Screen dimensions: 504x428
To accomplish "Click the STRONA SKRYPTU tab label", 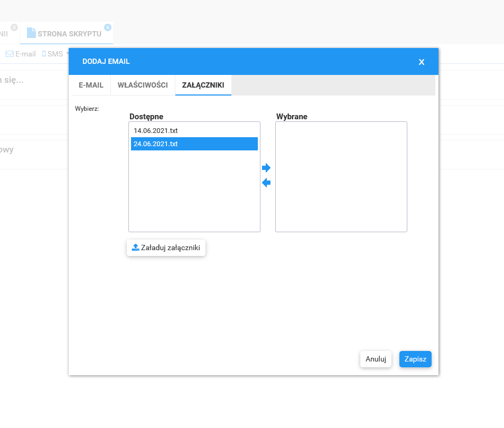I will click(x=69, y=34).
